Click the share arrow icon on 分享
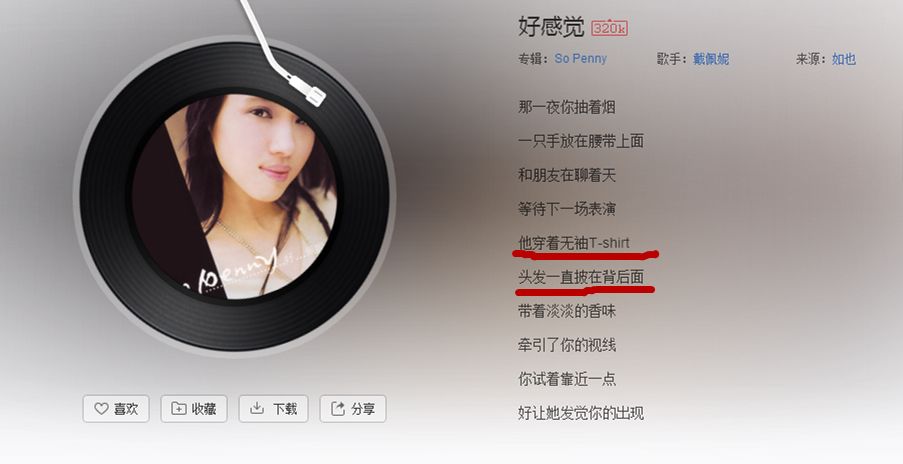 337,409
